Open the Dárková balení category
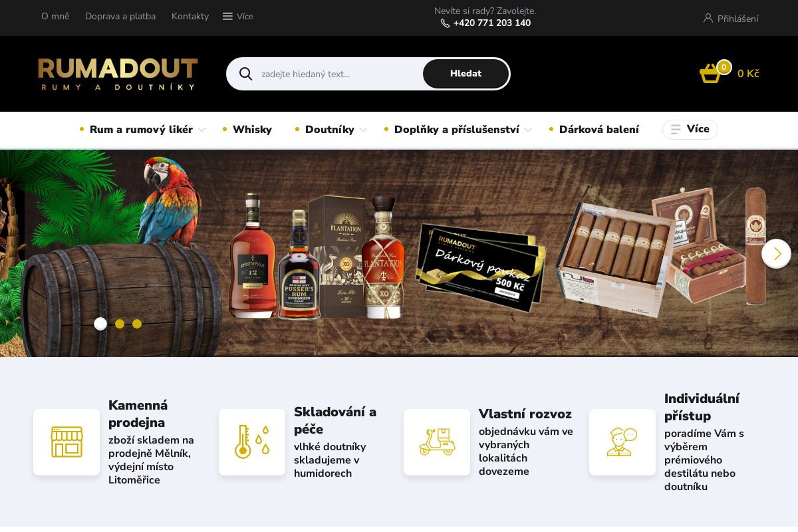 click(599, 130)
